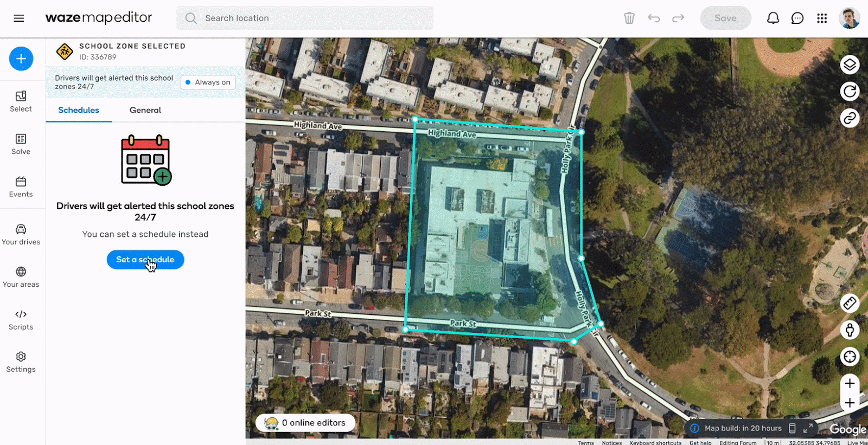Open the Editing Forum link
Screen dimensions: 868x445
point(738,443)
